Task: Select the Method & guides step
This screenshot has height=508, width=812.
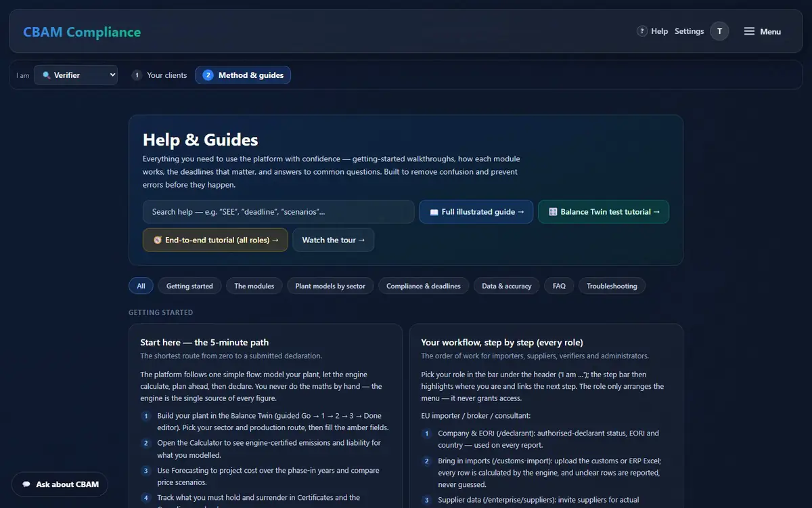Action: pos(243,75)
